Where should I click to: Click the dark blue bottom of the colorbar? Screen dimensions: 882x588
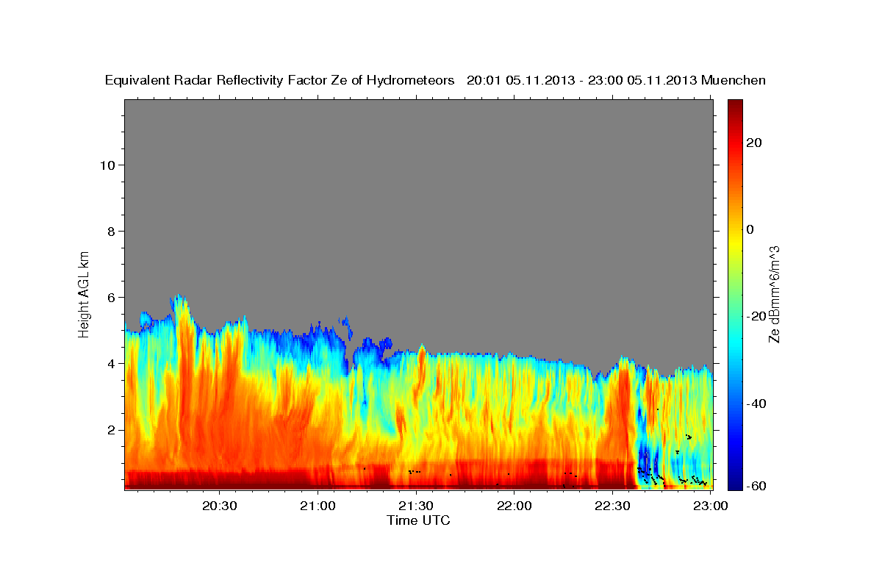tap(734, 481)
